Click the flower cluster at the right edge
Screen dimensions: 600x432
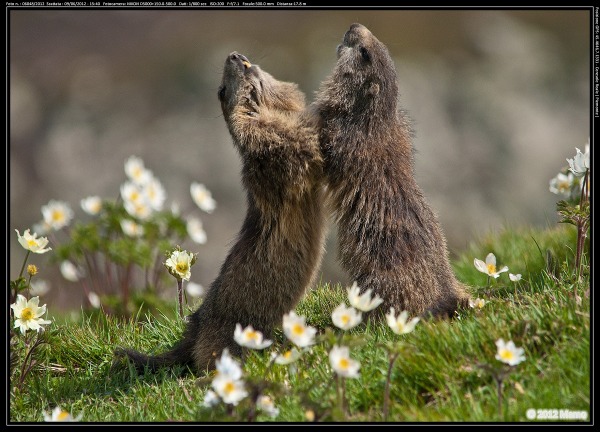coord(572,175)
